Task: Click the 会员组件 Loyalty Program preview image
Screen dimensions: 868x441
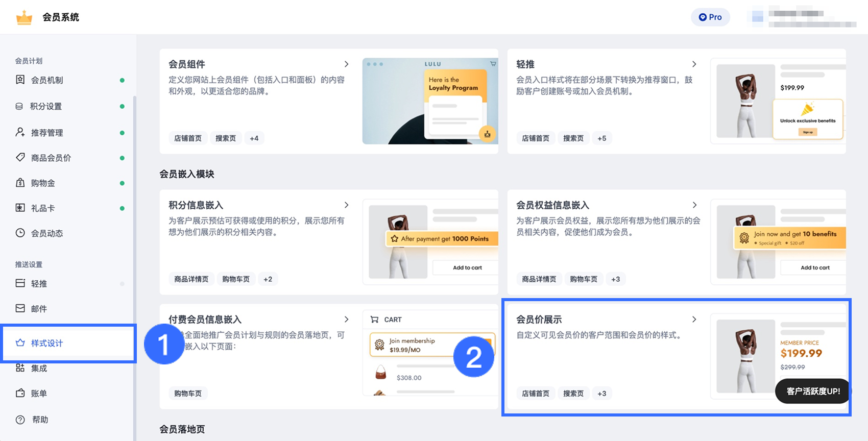Action: (430, 101)
